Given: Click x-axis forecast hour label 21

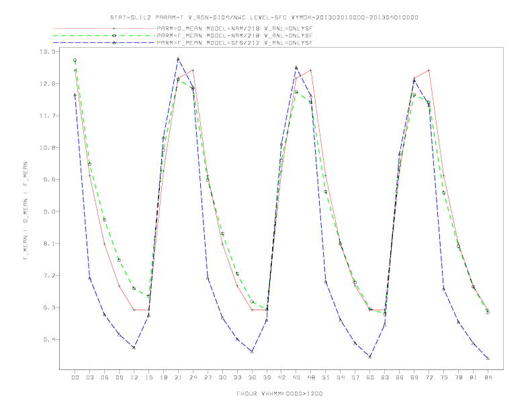Looking at the screenshot, I should pyautogui.click(x=178, y=377).
